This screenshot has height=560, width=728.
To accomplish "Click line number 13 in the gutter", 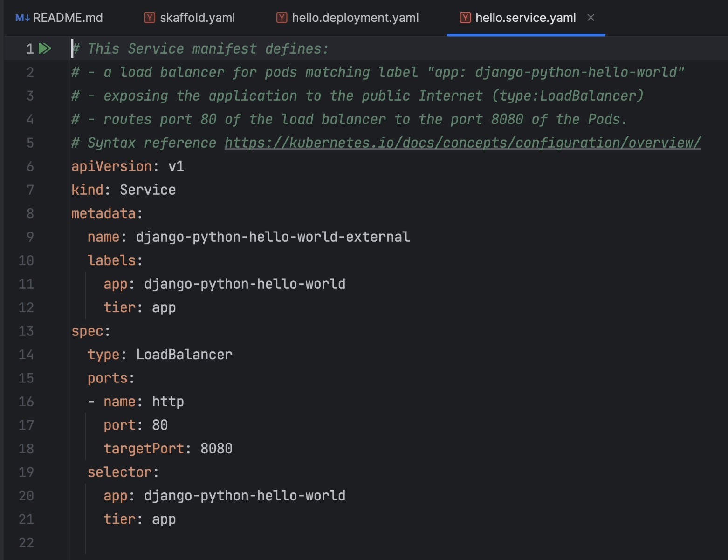I will click(x=26, y=331).
